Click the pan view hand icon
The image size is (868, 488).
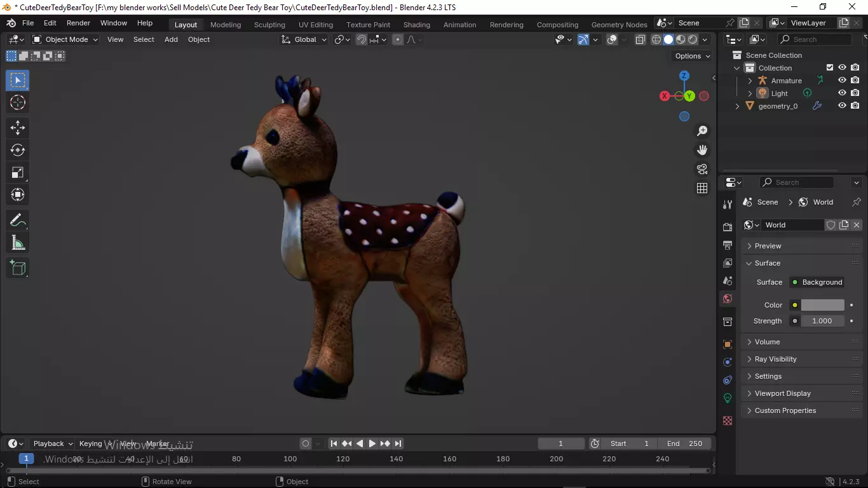point(702,150)
